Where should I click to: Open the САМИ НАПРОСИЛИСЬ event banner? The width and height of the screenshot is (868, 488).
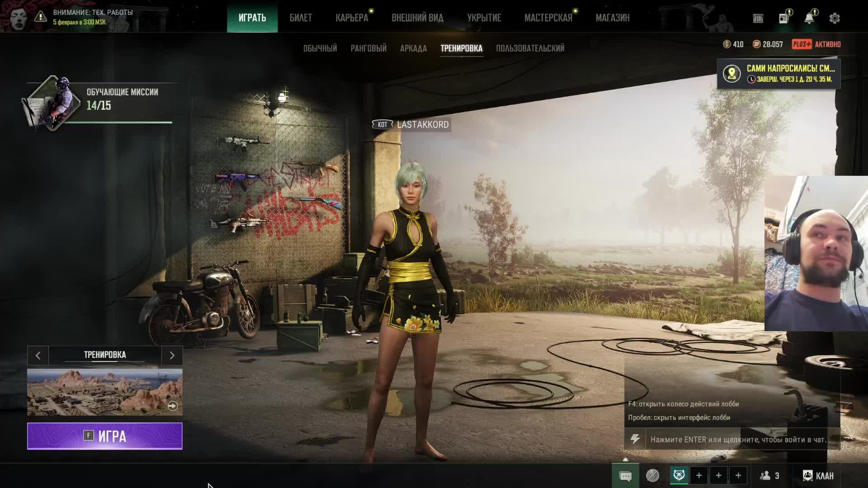click(778, 74)
